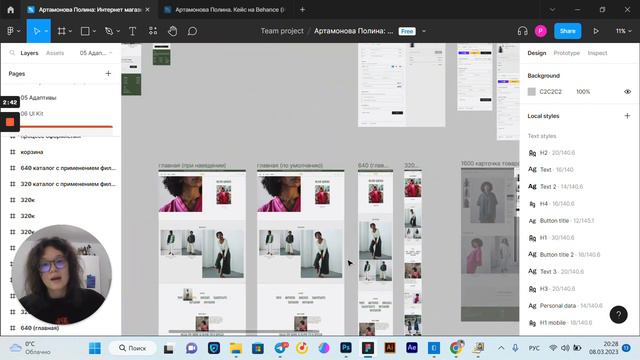
Task: Select the Text tool
Action: click(x=132, y=31)
